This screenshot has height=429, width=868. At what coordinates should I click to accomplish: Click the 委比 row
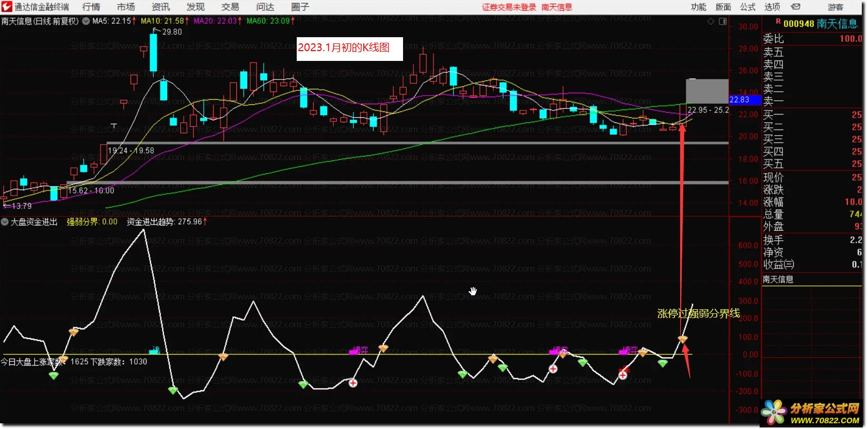click(x=812, y=39)
